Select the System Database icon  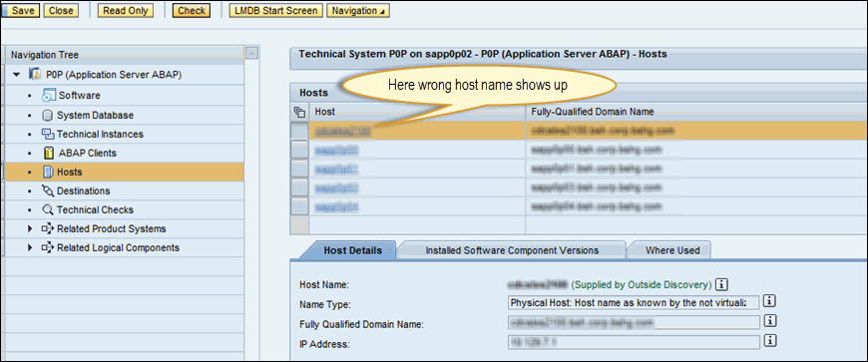click(48, 115)
